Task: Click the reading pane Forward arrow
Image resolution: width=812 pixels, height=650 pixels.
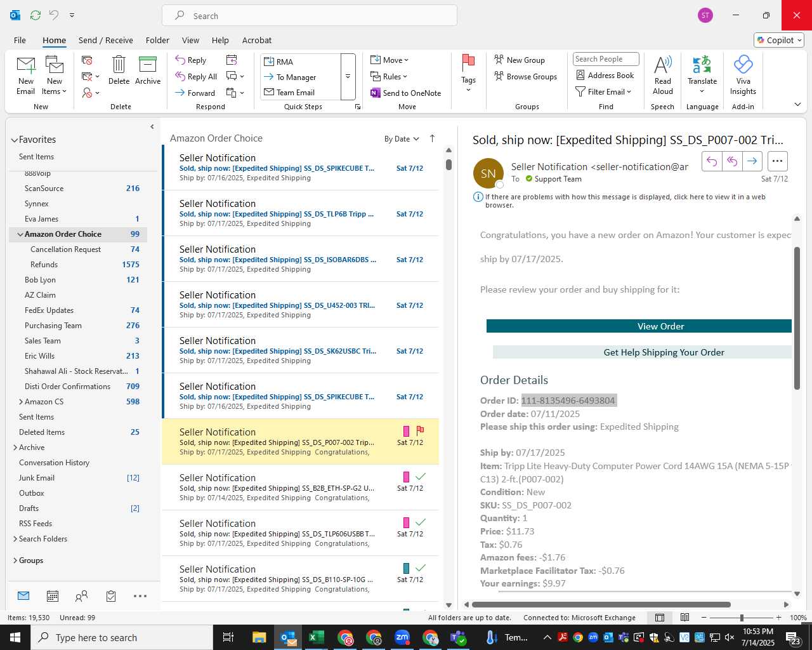Action: coord(752,161)
